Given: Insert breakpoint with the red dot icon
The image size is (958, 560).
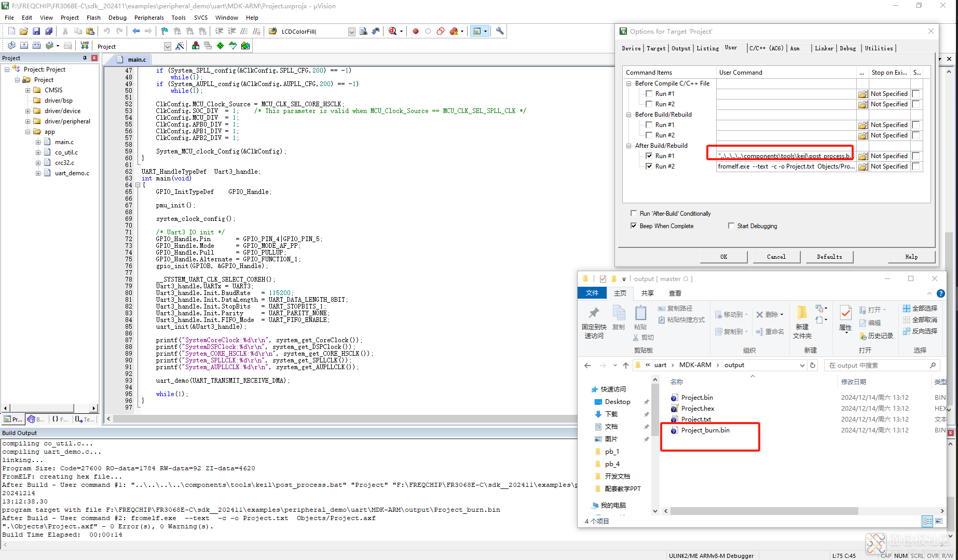Looking at the screenshot, I should click(416, 31).
